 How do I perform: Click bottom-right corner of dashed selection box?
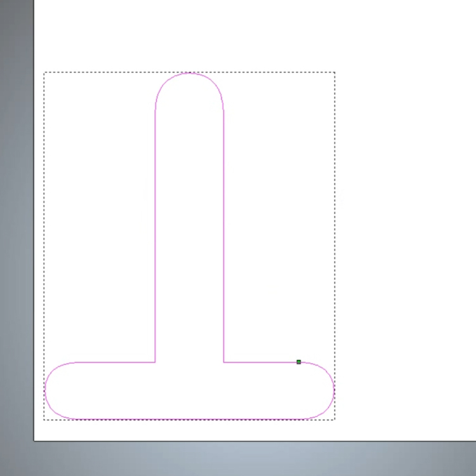(x=334, y=420)
